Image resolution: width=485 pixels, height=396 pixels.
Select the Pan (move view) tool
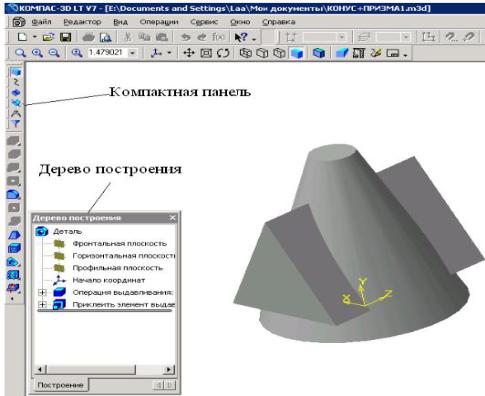coord(189,53)
